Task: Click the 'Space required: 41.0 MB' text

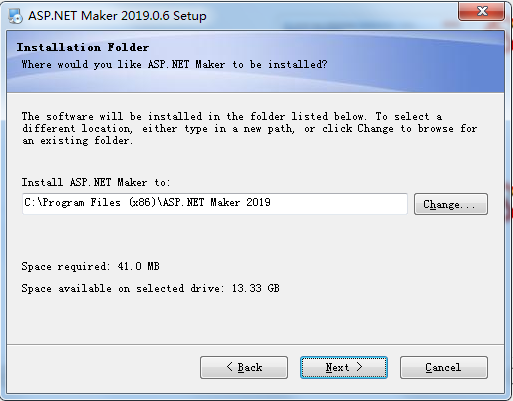Action: click(x=90, y=266)
